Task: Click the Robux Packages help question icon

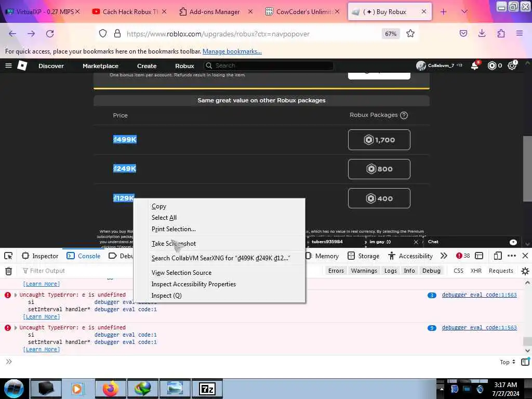Action: [x=404, y=115]
